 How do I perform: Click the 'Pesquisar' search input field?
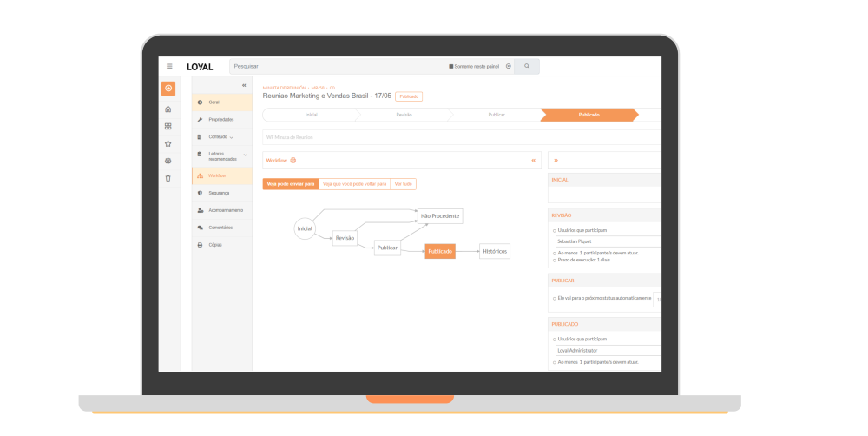(339, 66)
